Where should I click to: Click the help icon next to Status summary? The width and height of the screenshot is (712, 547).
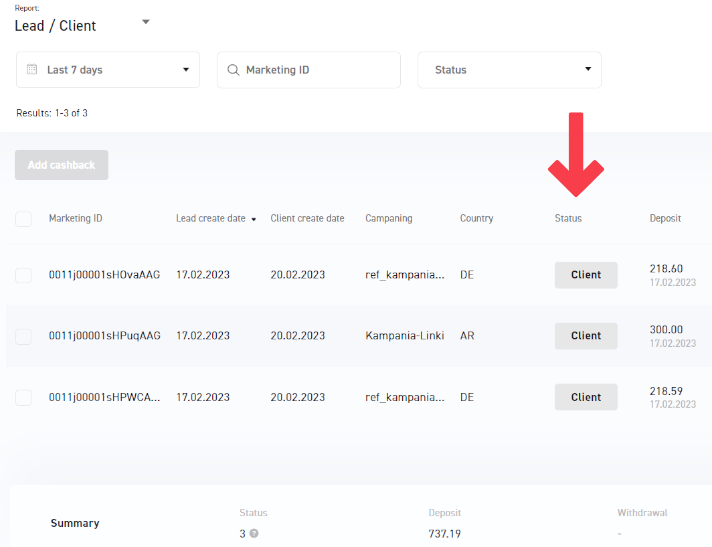(254, 534)
